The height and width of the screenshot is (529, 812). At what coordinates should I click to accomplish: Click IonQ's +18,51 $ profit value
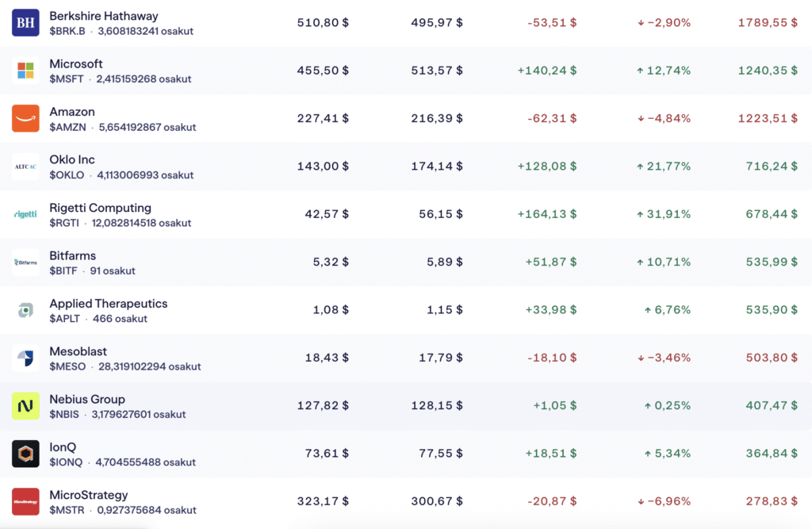coord(550,454)
